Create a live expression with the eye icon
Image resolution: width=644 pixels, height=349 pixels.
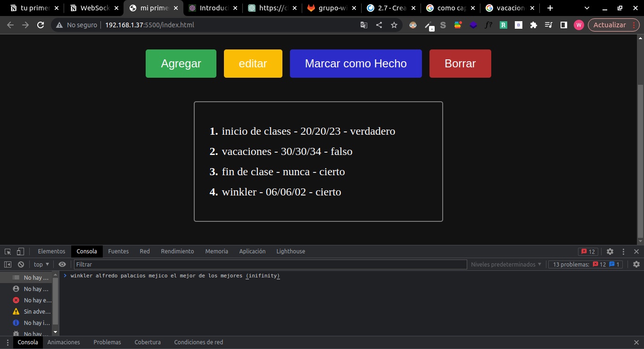[x=62, y=264]
